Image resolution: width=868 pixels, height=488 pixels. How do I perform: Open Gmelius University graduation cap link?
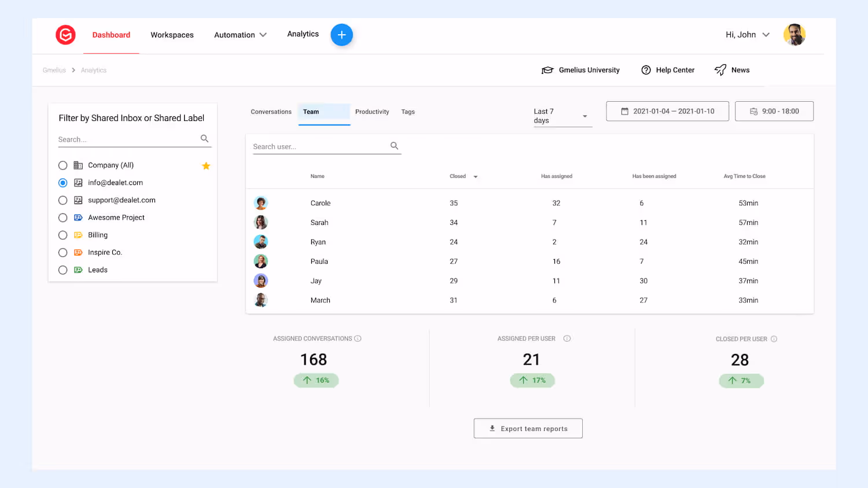(547, 70)
